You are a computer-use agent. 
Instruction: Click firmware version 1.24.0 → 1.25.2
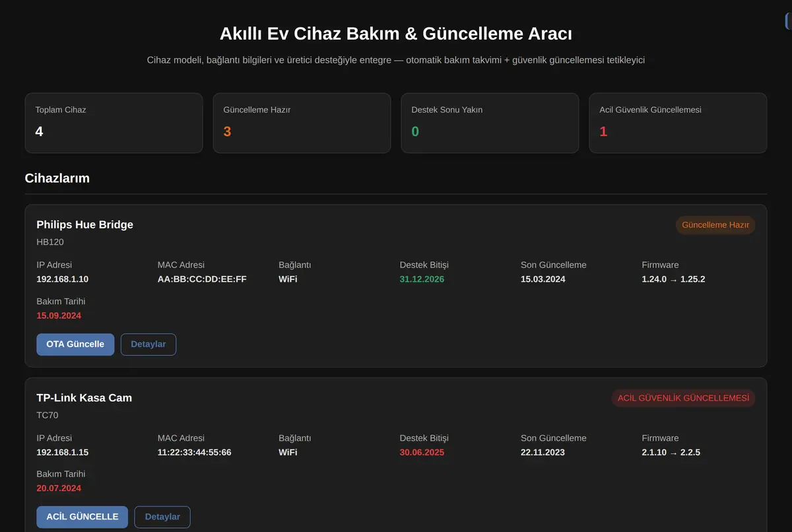coord(673,279)
